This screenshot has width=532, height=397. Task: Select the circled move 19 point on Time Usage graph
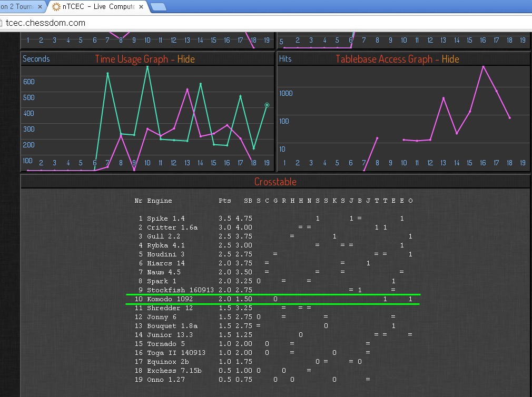point(267,105)
